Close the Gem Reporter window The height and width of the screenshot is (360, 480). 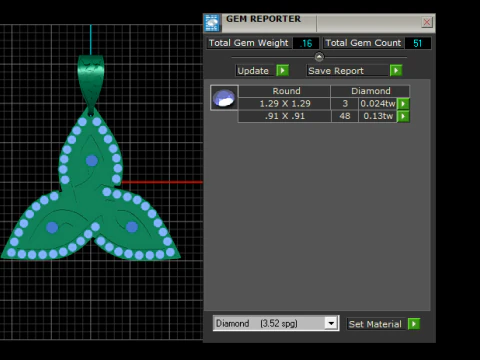(427, 22)
